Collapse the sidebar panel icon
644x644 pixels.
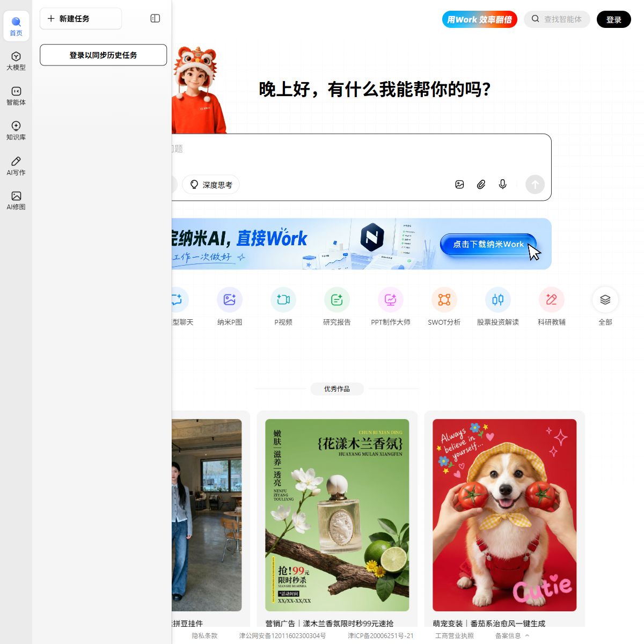point(155,18)
